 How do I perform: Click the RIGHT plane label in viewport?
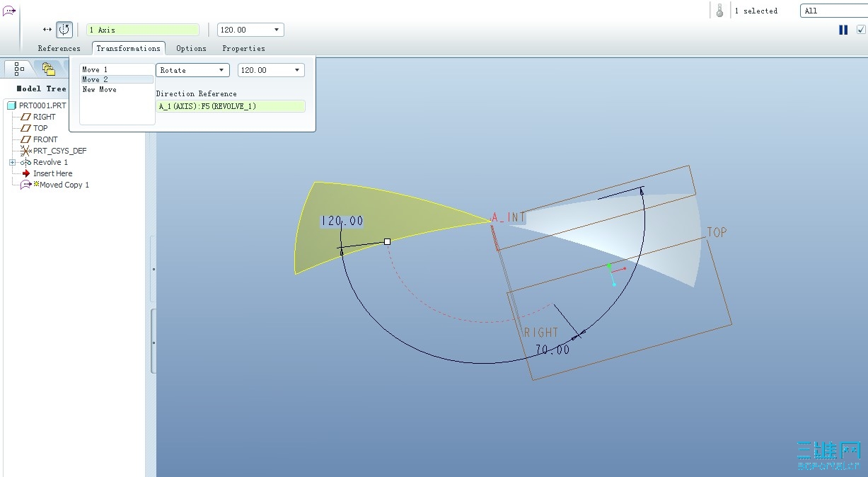(x=541, y=332)
